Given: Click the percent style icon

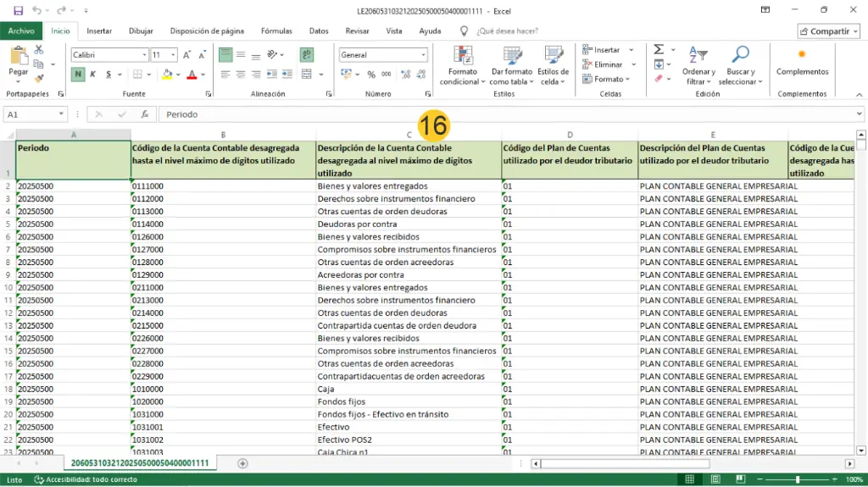Looking at the screenshot, I should click(370, 75).
